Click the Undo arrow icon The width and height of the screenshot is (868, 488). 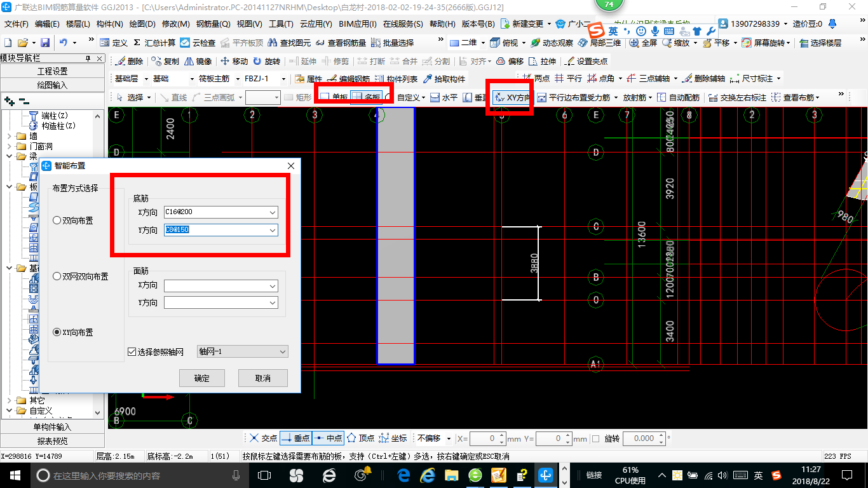(64, 43)
